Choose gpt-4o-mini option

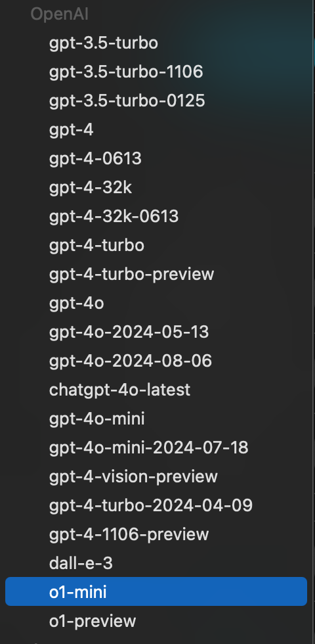156,419
